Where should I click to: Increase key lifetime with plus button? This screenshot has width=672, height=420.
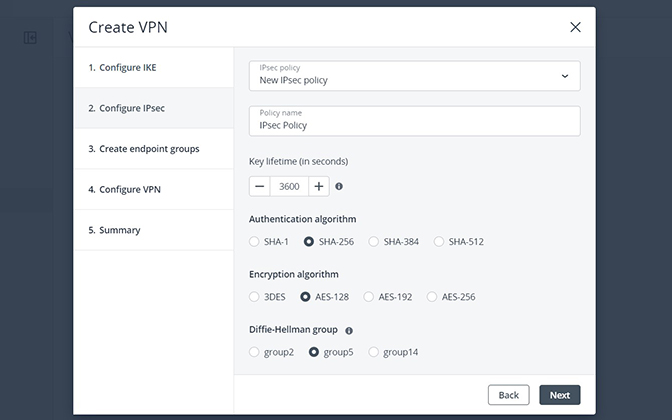(x=318, y=186)
